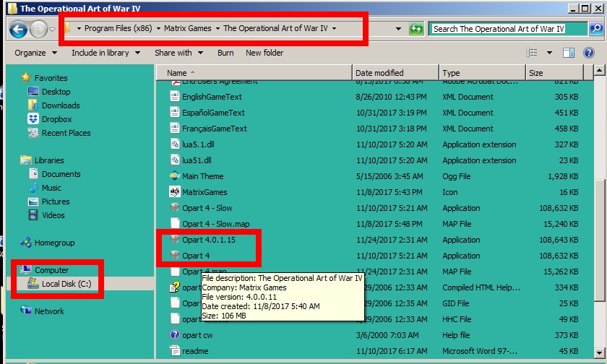The image size is (607, 364).
Task: Click the green Refresh button
Action: pos(416,29)
